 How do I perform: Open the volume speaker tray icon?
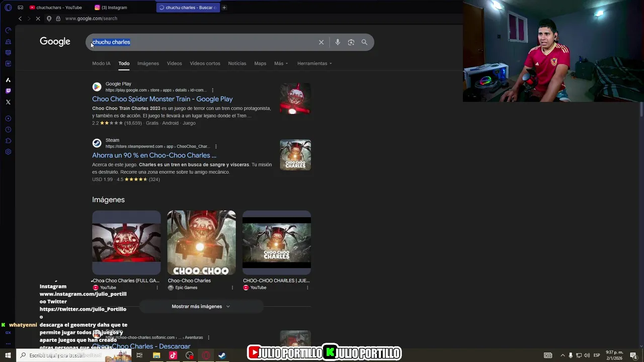[x=587, y=355]
